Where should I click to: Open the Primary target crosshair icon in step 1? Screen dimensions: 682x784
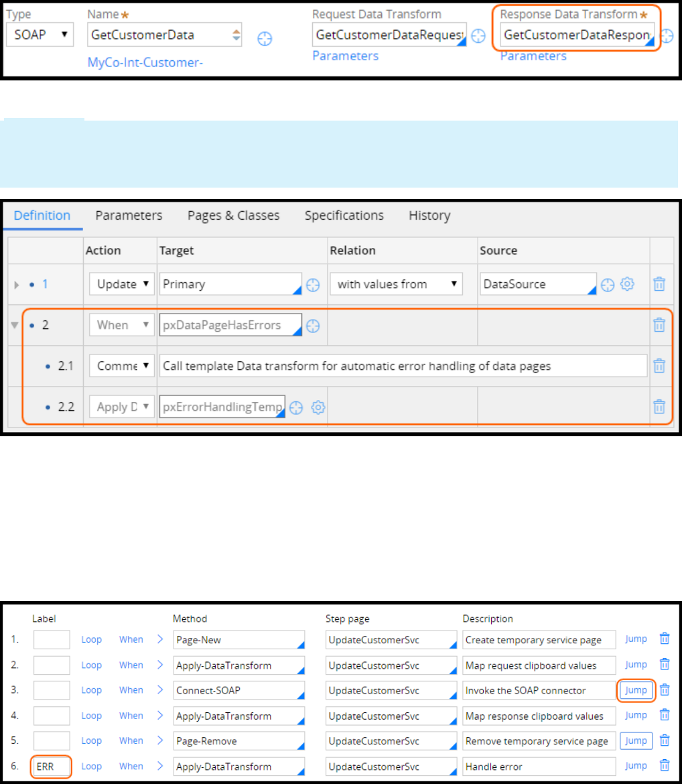[x=313, y=285]
